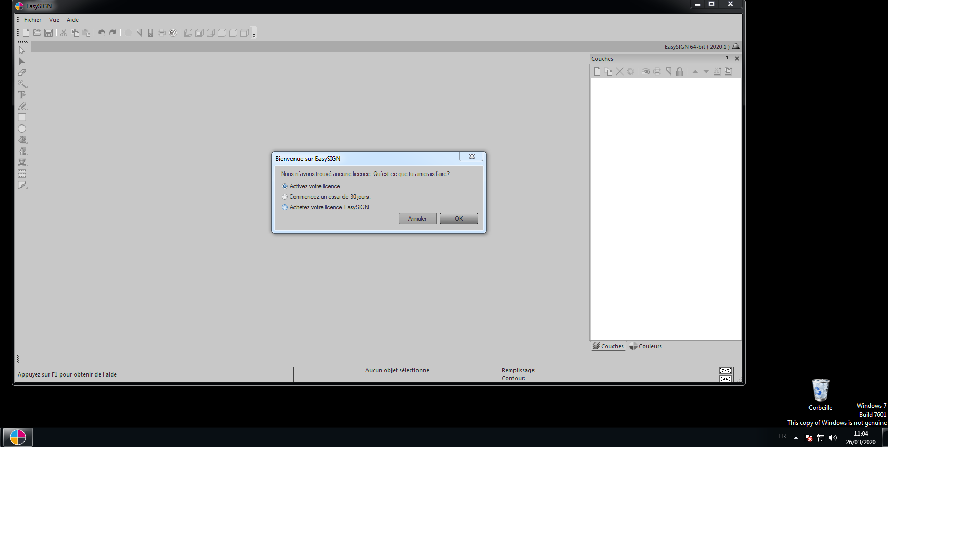The width and height of the screenshot is (980, 551).
Task: Click the Undo arrow icon
Action: pos(102,33)
